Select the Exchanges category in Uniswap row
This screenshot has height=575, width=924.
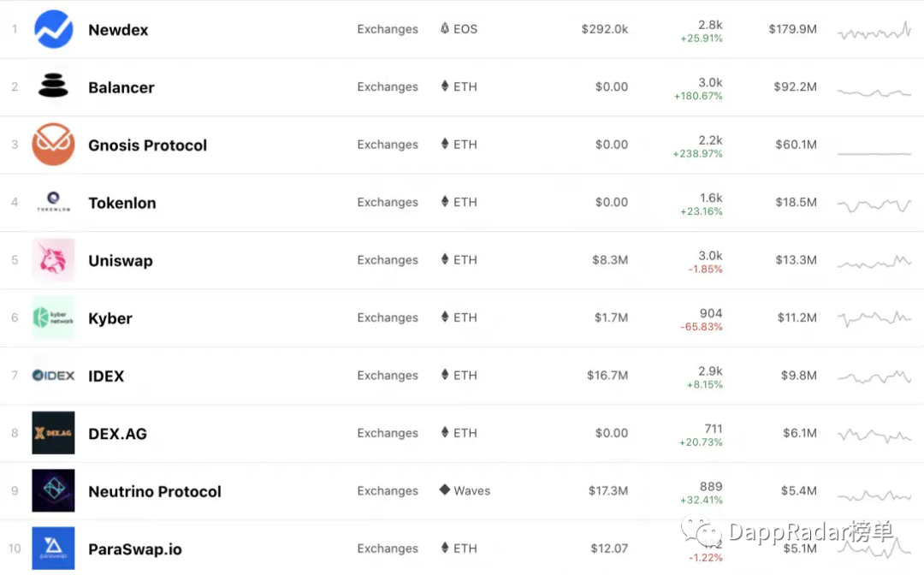388,260
